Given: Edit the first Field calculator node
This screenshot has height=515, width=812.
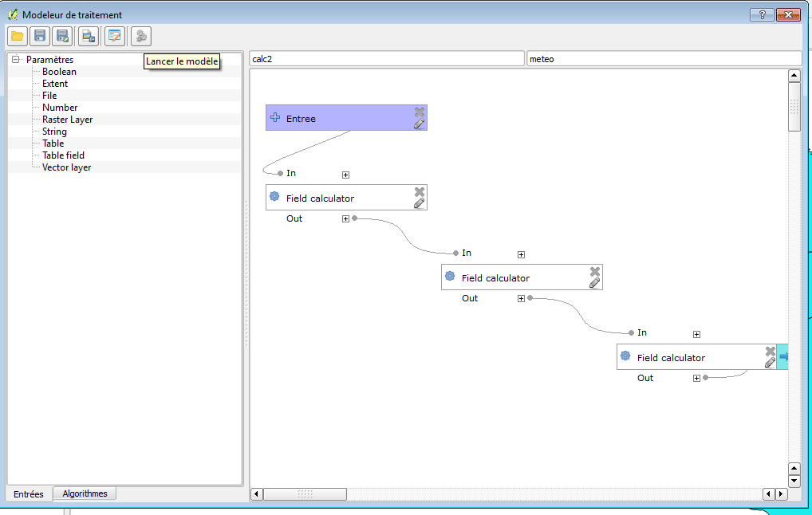Looking at the screenshot, I should point(420,203).
